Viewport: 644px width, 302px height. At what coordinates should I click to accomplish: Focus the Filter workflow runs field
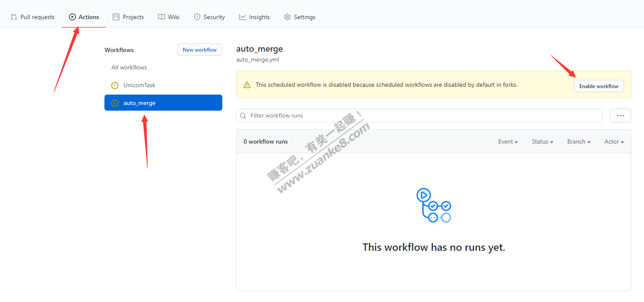420,115
